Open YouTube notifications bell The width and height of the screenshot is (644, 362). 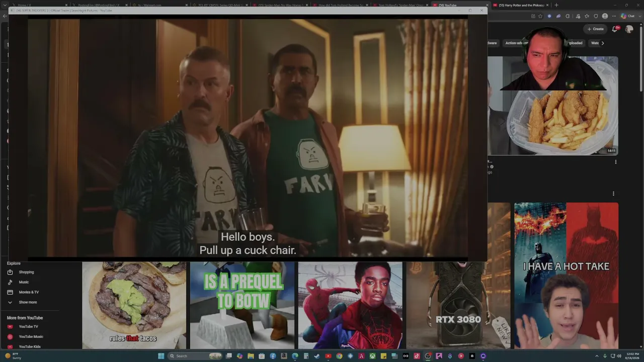tap(614, 29)
